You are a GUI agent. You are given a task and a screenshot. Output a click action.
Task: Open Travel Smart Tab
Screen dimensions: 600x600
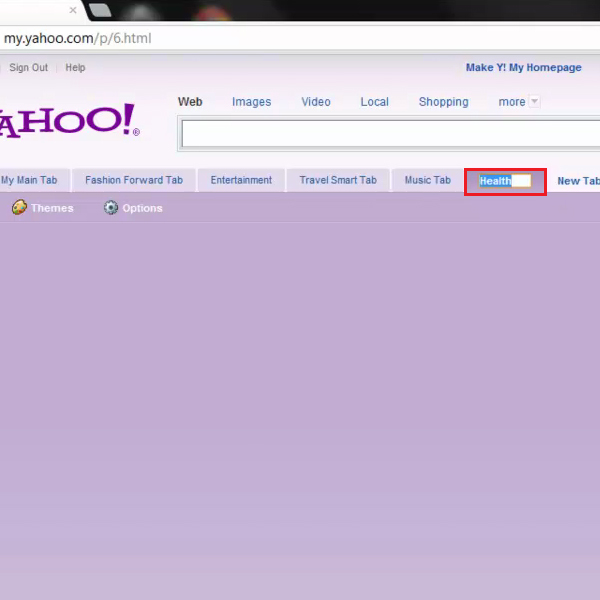(338, 180)
